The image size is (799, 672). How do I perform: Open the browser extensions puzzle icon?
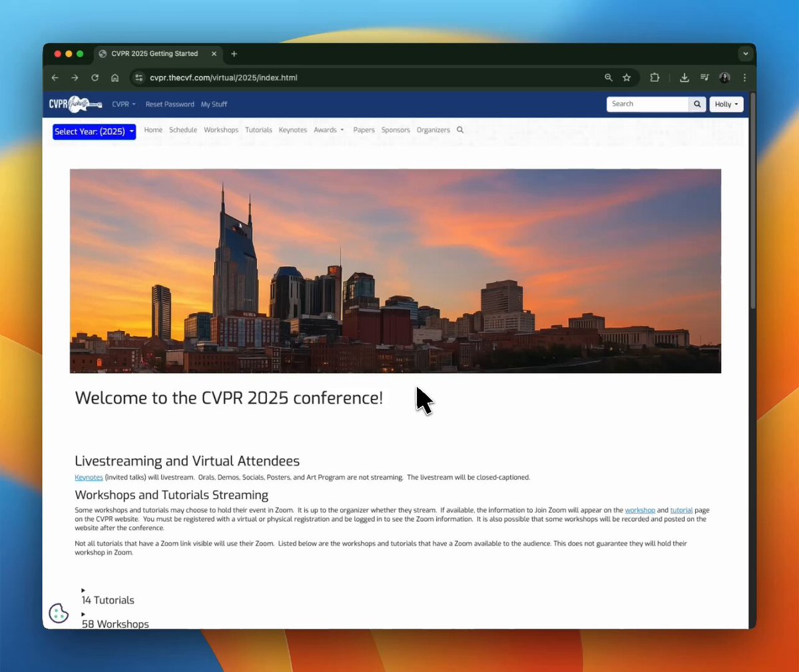pyautogui.click(x=655, y=78)
